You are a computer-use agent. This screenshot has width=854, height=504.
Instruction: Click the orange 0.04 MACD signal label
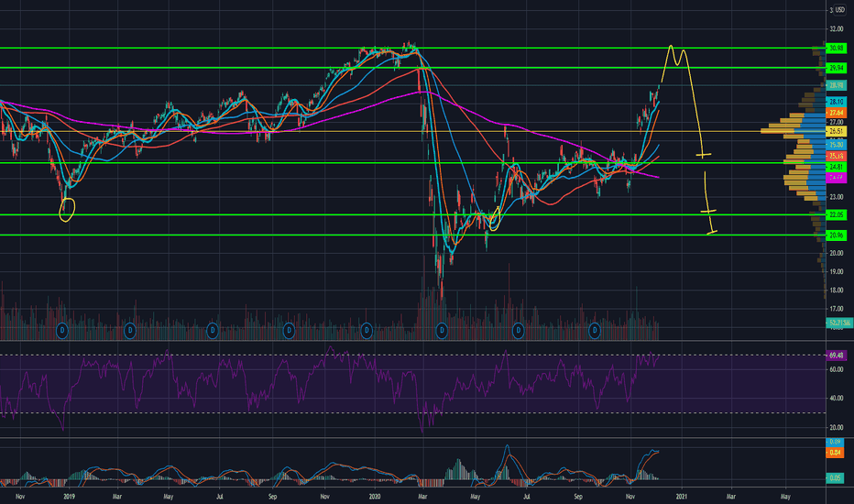836,453
